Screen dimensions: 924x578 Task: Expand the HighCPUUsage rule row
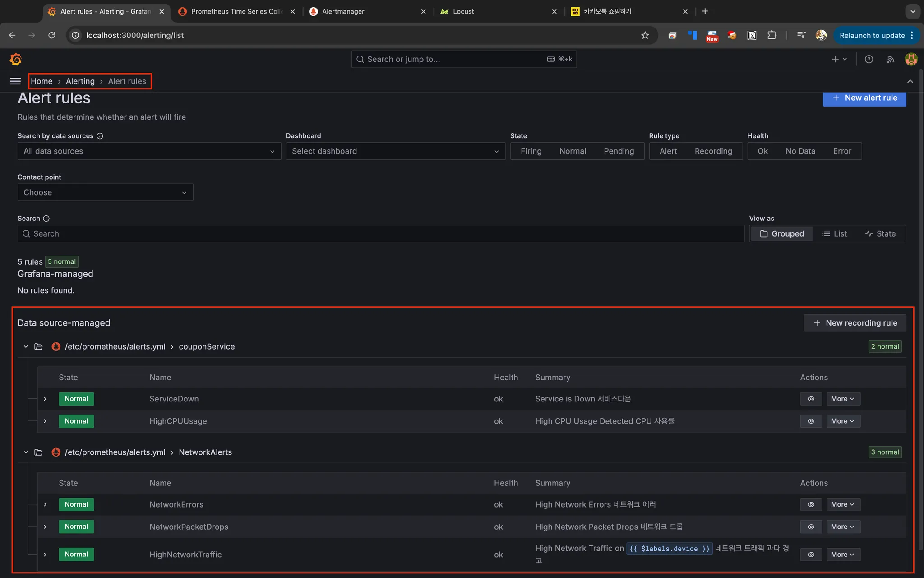tap(45, 421)
